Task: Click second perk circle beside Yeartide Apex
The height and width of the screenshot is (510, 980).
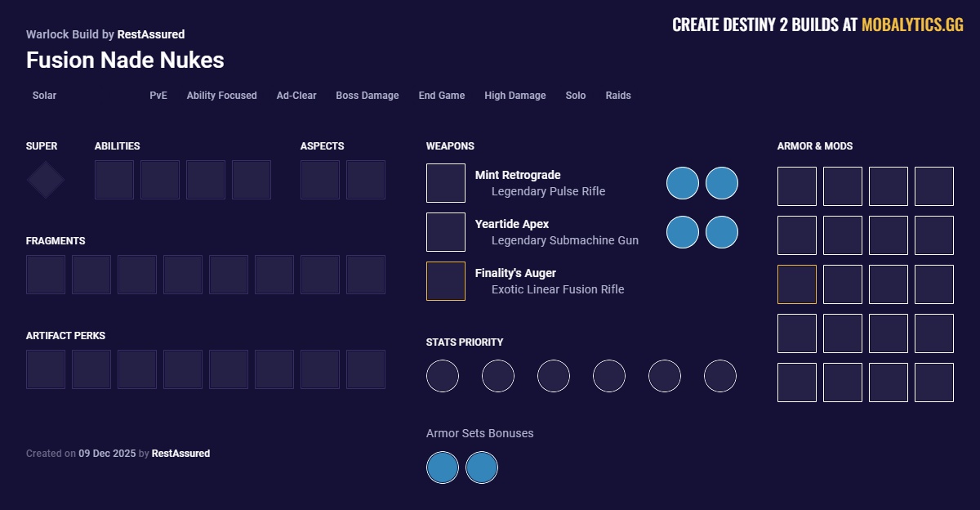Action: tap(722, 232)
